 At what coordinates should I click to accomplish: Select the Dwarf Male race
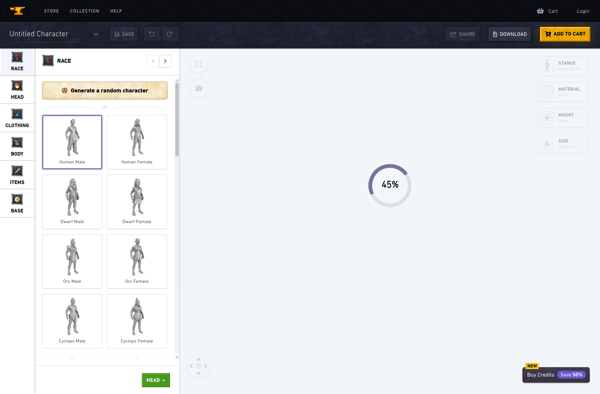coord(72,202)
